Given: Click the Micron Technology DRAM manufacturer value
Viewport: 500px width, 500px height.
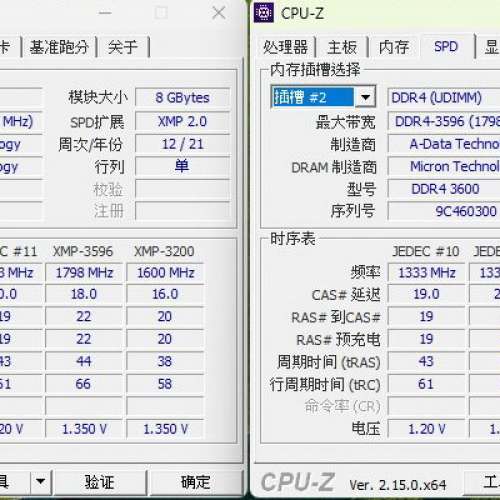Looking at the screenshot, I should tap(443, 166).
